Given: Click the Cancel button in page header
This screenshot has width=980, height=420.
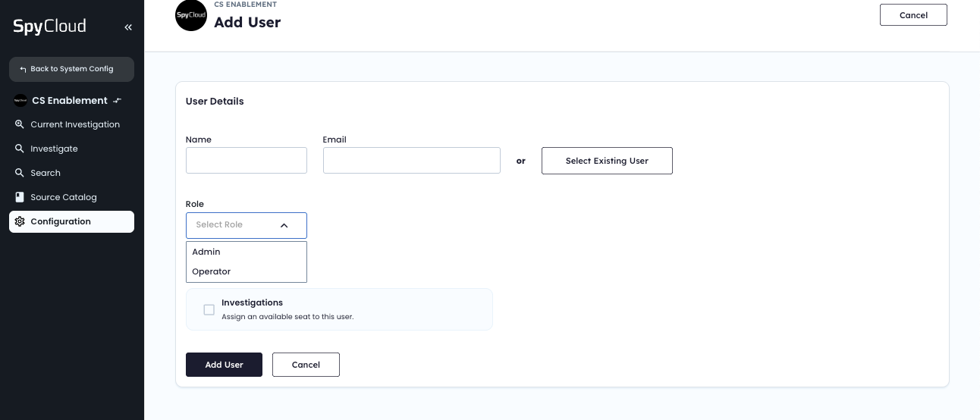Looking at the screenshot, I should 913,15.
